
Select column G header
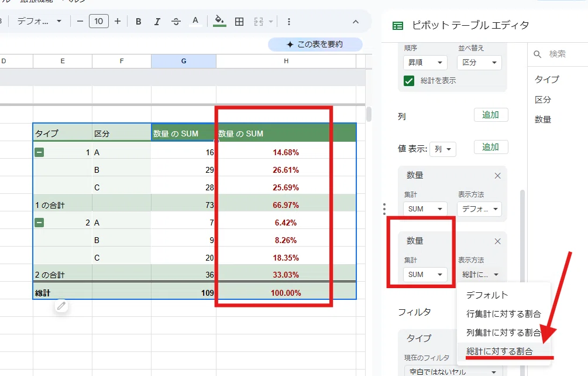[x=184, y=61]
